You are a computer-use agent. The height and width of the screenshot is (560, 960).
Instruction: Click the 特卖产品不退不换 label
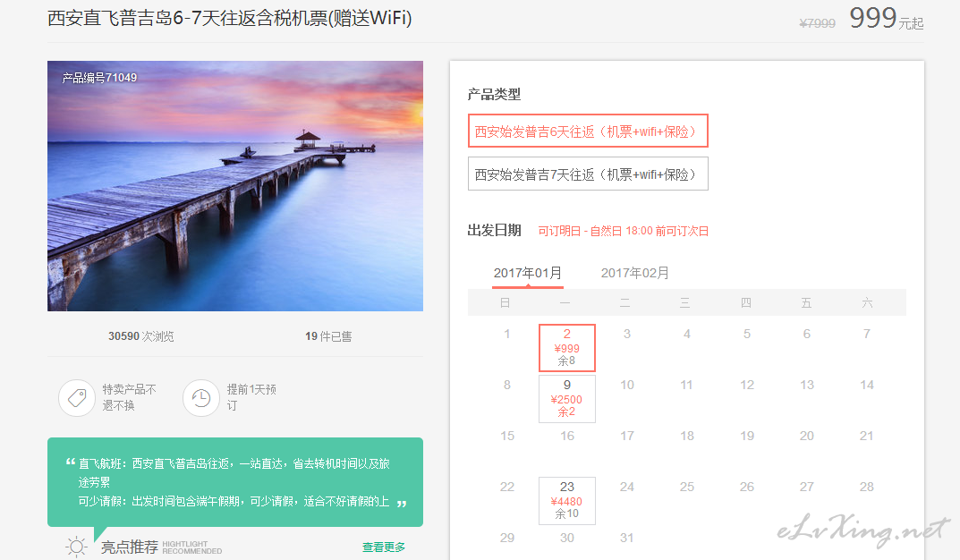tap(129, 397)
